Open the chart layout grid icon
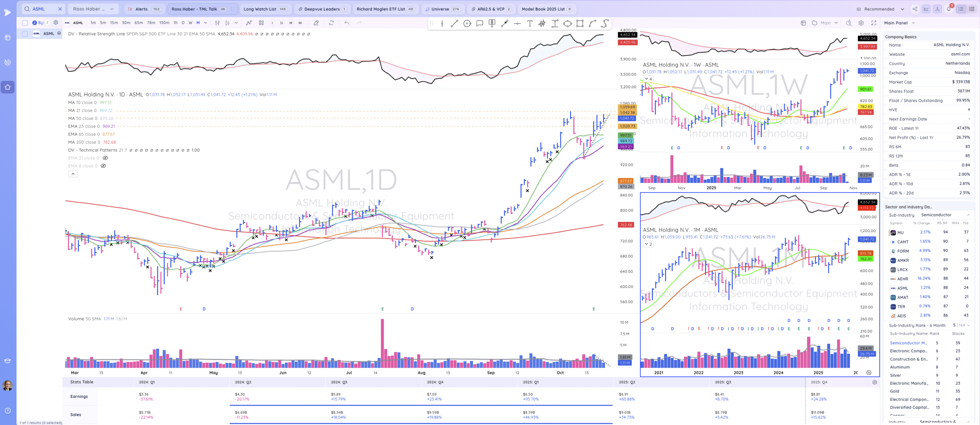Viewport: 980px width, 425px height. tap(261, 23)
